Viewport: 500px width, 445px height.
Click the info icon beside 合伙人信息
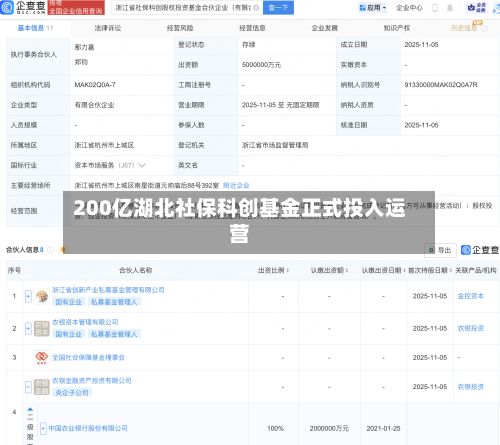(x=50, y=250)
